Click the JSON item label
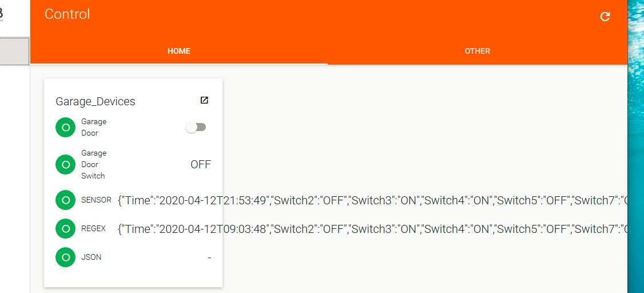This screenshot has width=644, height=293. coord(92,258)
